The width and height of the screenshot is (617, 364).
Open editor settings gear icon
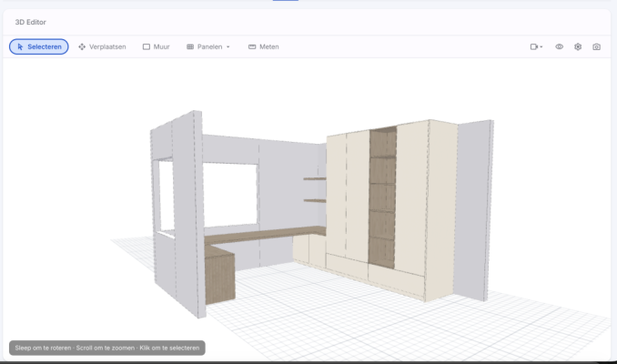(x=578, y=46)
